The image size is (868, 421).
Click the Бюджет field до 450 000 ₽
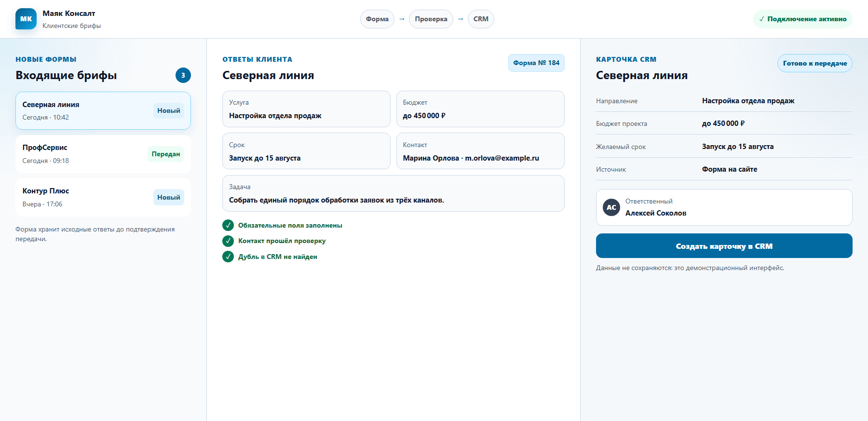point(480,109)
